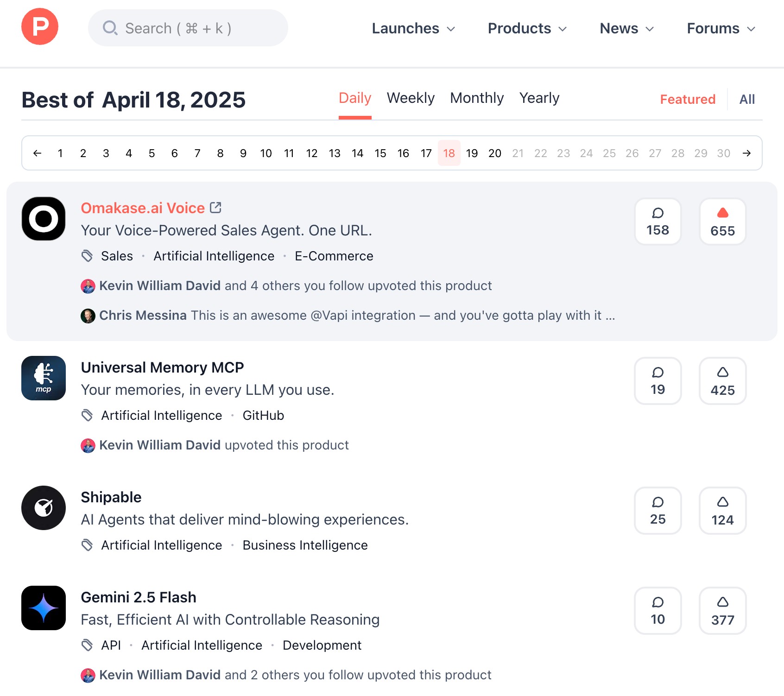Viewport: 784px width, 696px height.
Task: Click the Artificial Intelligence tag under Shipable
Action: (x=161, y=545)
